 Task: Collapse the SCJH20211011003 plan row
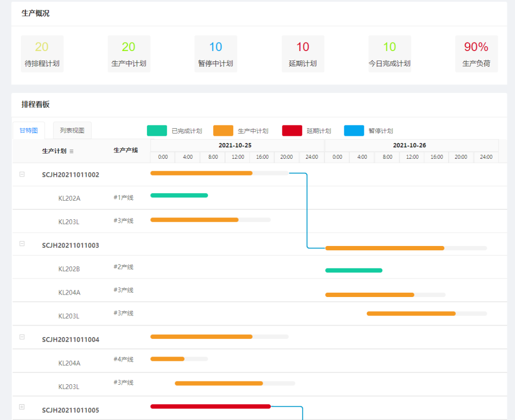coord(22,244)
